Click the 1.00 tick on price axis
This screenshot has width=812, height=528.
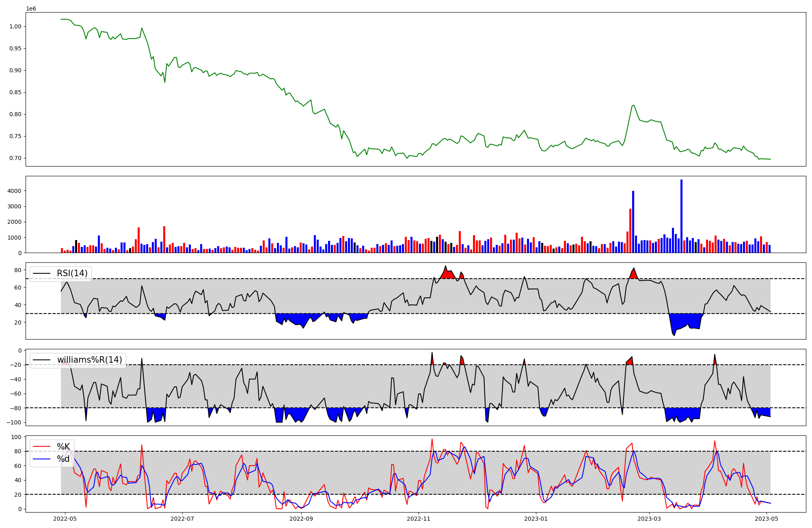[15, 26]
